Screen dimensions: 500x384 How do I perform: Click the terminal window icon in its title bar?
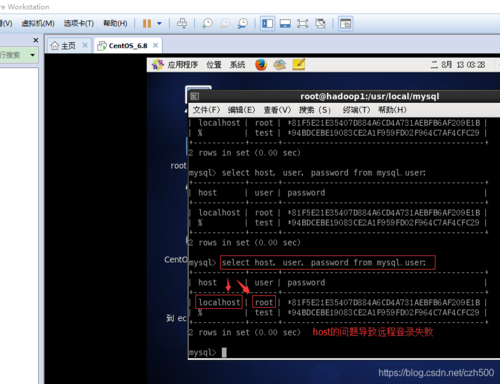(x=195, y=96)
